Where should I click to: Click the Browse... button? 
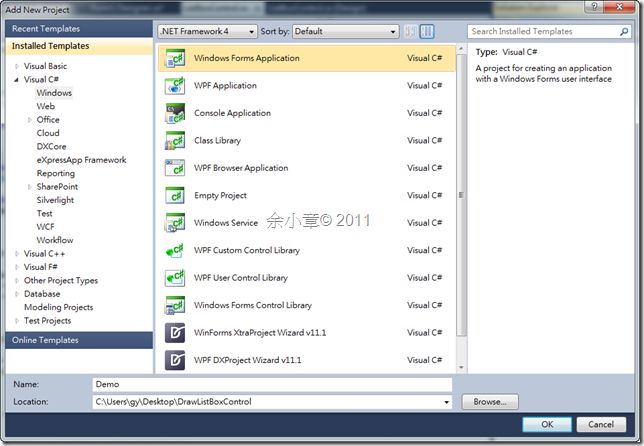point(490,402)
